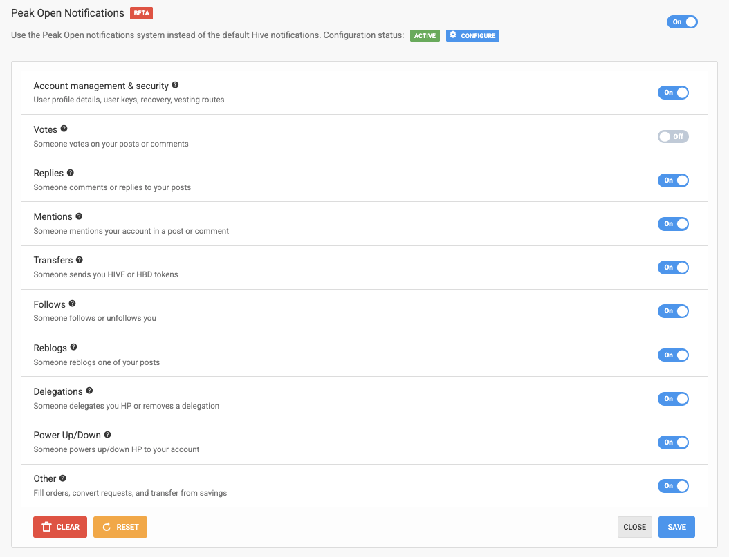729x560 pixels.
Task: Enable the Votes notifications toggle
Action: click(673, 136)
